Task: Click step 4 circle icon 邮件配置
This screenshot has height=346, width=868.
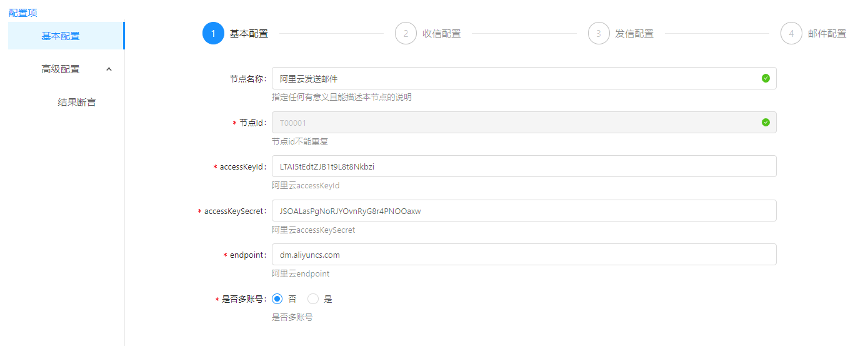Action: click(791, 34)
